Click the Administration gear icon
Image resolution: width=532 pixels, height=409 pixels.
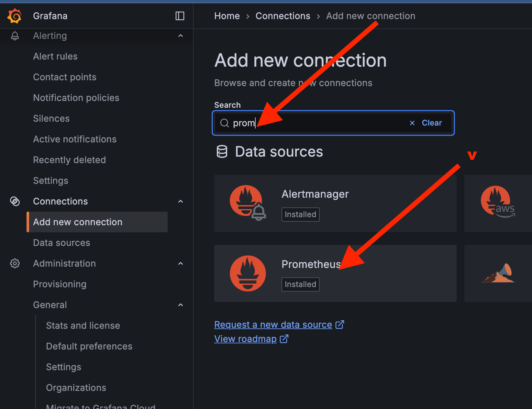click(x=15, y=263)
